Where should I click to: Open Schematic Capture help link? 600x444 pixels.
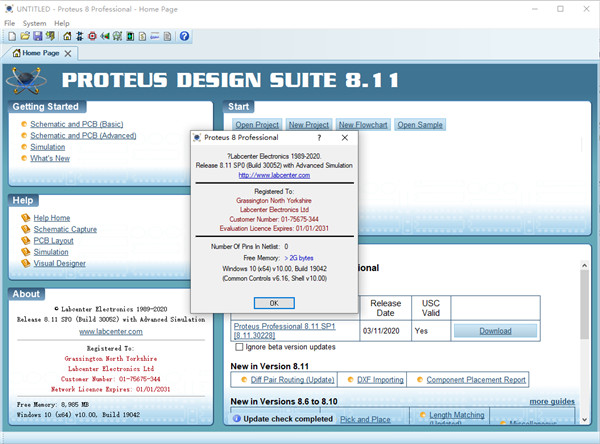tap(65, 229)
